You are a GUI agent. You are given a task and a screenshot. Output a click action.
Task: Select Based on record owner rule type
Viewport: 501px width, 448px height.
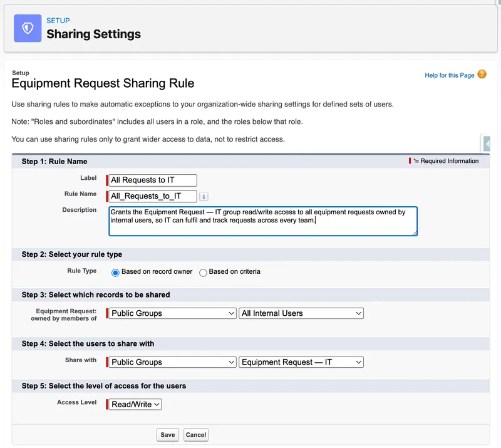pyautogui.click(x=115, y=273)
